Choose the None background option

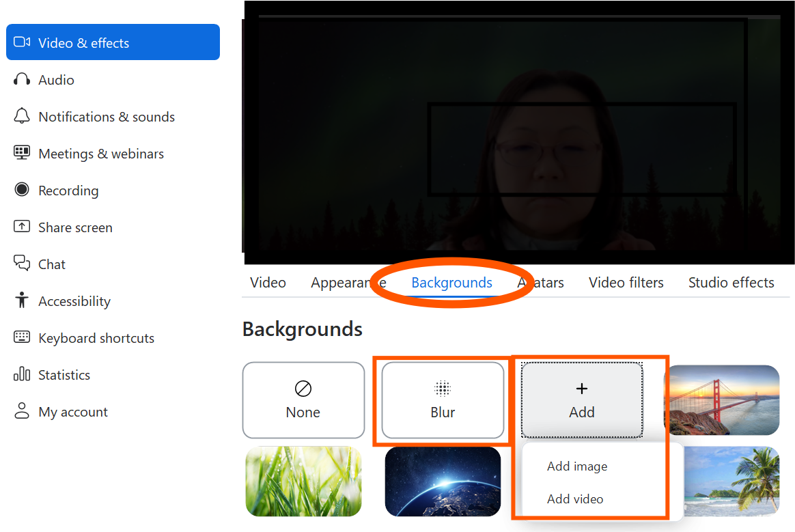[x=303, y=400]
